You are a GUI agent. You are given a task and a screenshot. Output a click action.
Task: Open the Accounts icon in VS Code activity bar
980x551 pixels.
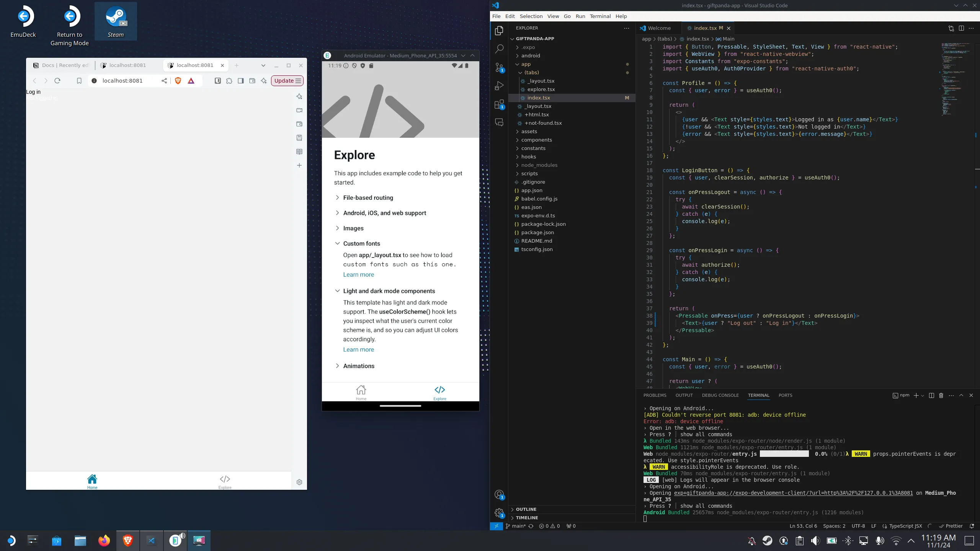[499, 494]
